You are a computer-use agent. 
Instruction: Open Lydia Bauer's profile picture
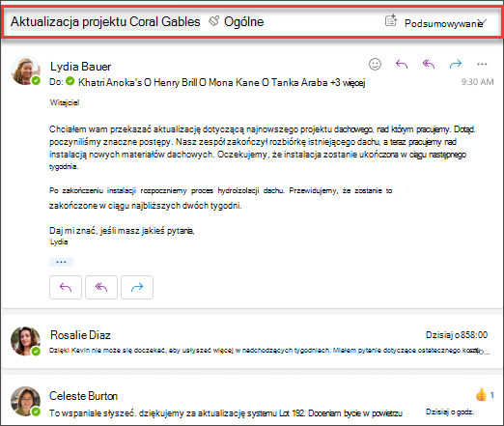pyautogui.click(x=25, y=71)
